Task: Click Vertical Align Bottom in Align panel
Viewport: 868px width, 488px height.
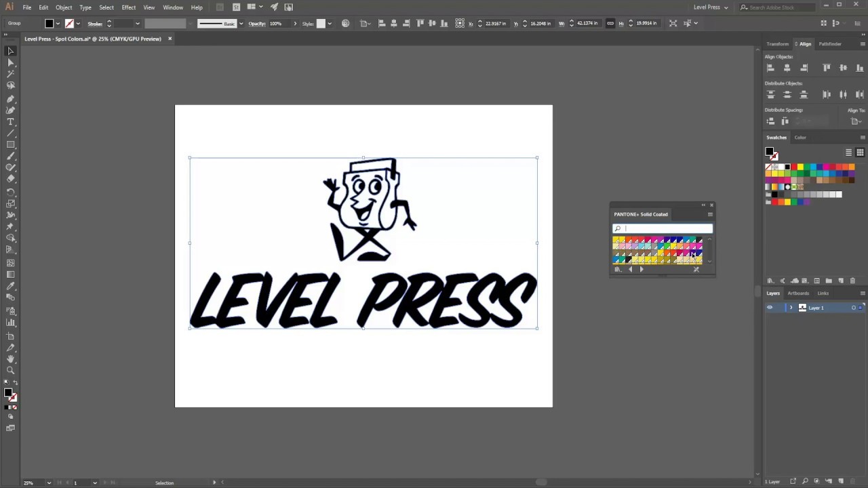Action: click(x=859, y=68)
